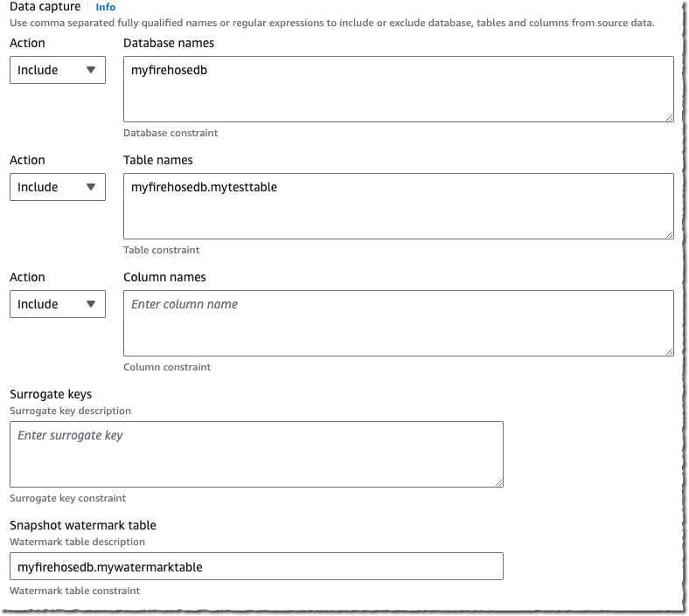Image resolution: width=689 pixels, height=616 pixels.
Task: Open the Action dropdown for Column names
Action: click(x=58, y=304)
